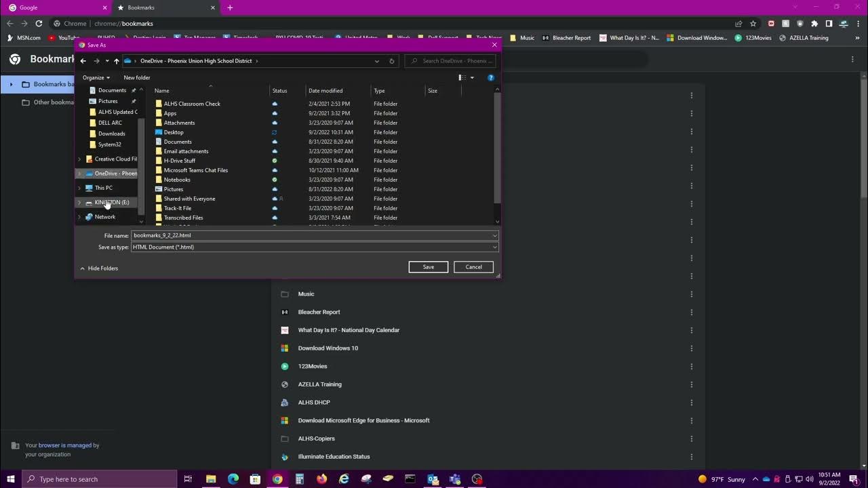
Task: Open Bleacher Report from bookmarks bar
Action: pyautogui.click(x=566, y=38)
